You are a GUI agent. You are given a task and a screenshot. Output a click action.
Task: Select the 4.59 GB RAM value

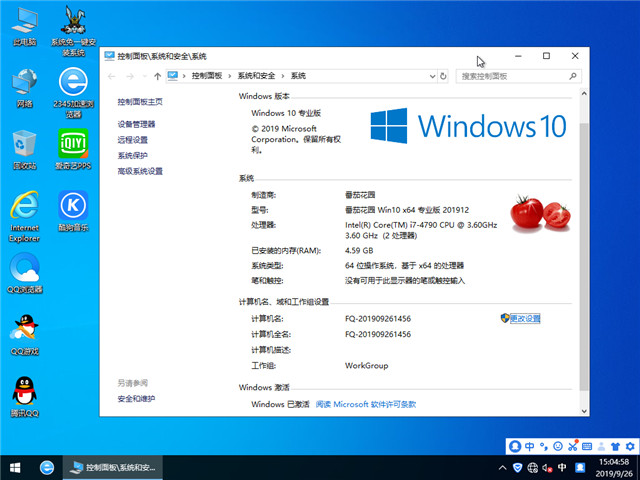[x=359, y=251]
